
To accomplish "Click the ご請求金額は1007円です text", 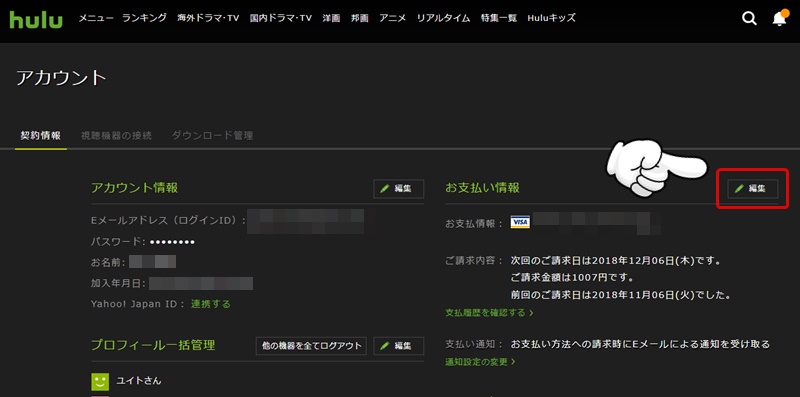I will pyautogui.click(x=572, y=278).
